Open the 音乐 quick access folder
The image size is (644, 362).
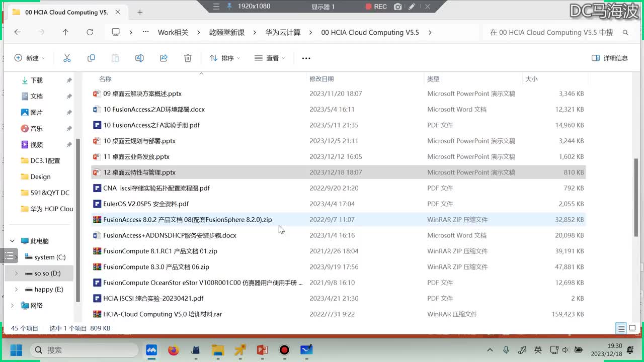[37, 129]
